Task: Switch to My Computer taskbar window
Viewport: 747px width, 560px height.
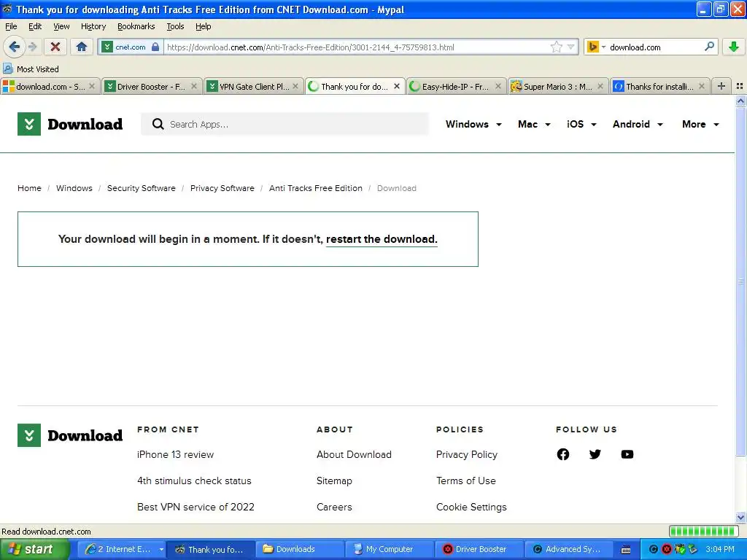Action: click(390, 549)
